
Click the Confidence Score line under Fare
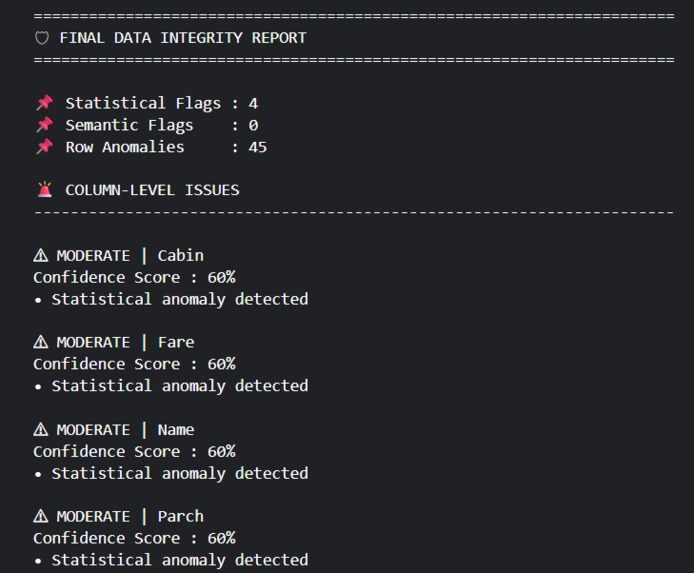pos(135,364)
